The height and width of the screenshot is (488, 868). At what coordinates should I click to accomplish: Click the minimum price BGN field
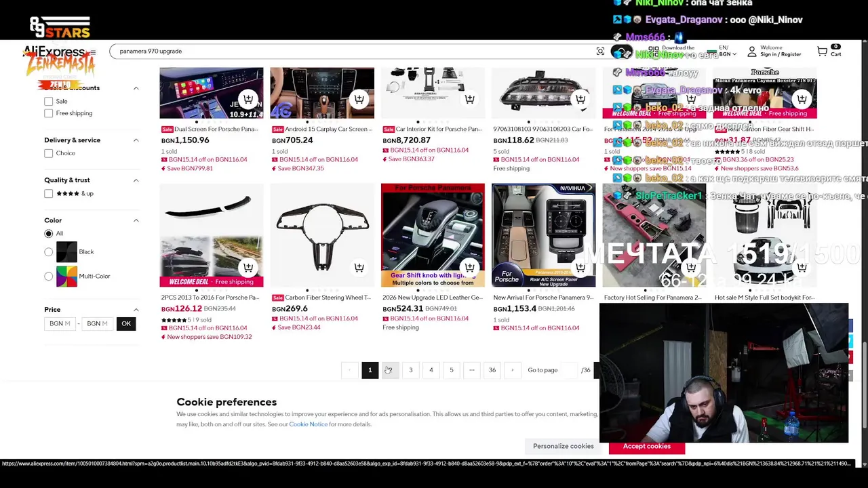60,324
